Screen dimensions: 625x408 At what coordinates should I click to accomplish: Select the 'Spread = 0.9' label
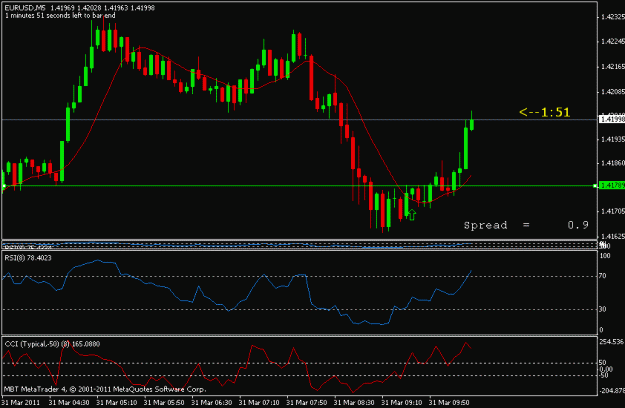coord(526,225)
